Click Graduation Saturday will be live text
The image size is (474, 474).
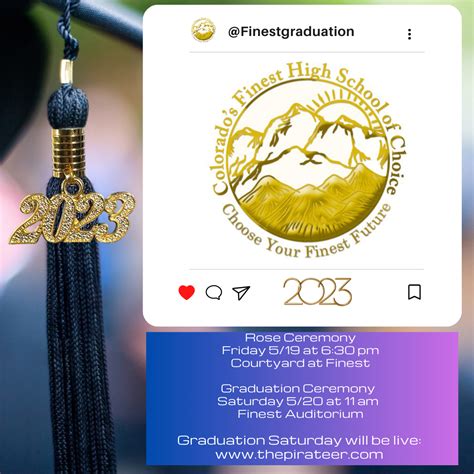click(299, 441)
